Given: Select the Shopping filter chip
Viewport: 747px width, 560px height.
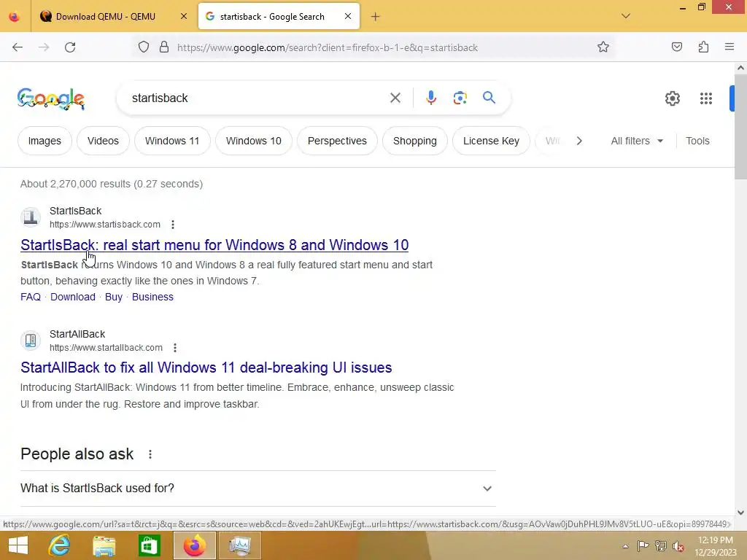Looking at the screenshot, I should [414, 141].
